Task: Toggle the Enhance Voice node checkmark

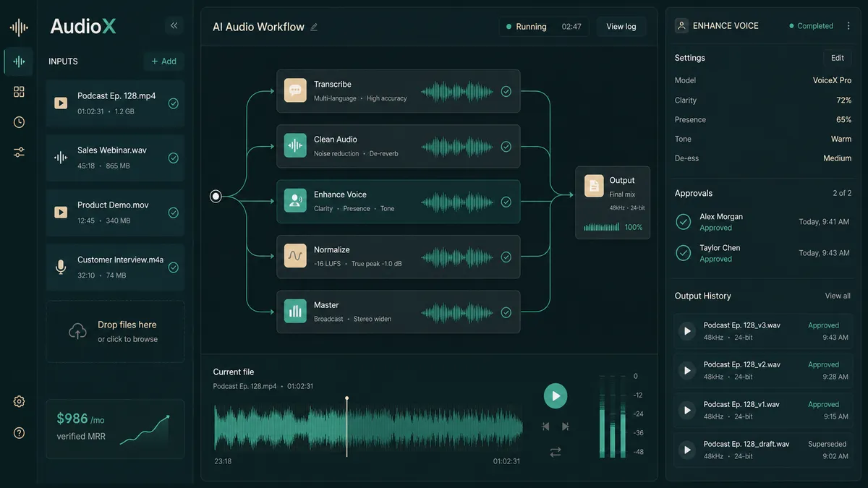Action: pyautogui.click(x=506, y=202)
